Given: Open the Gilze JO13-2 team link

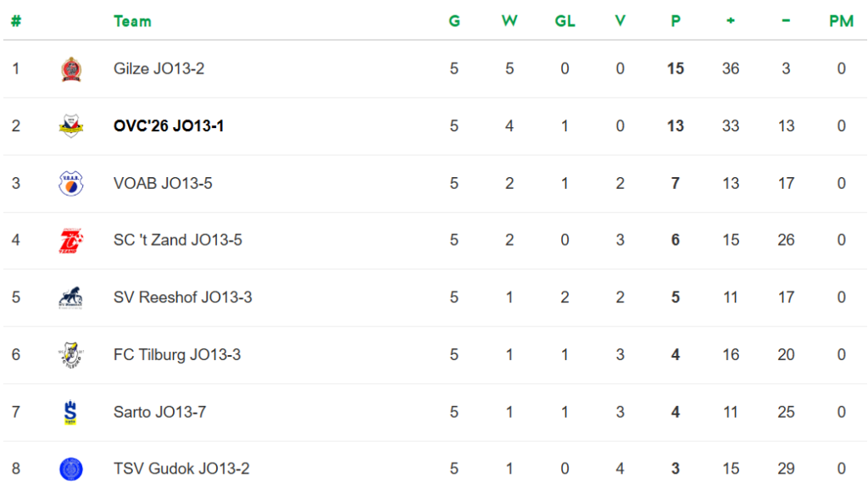Looking at the screenshot, I should click(159, 69).
